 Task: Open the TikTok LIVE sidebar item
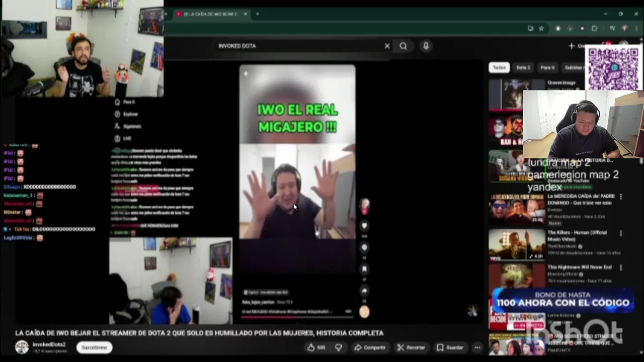[x=123, y=138]
